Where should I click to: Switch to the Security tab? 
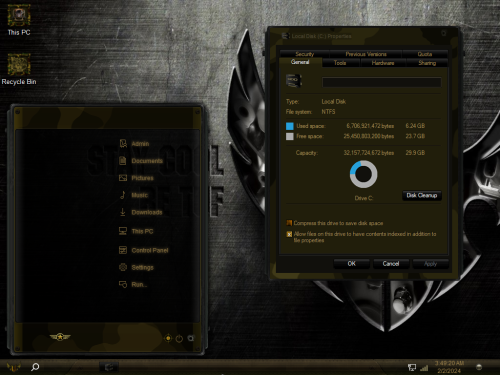point(304,54)
